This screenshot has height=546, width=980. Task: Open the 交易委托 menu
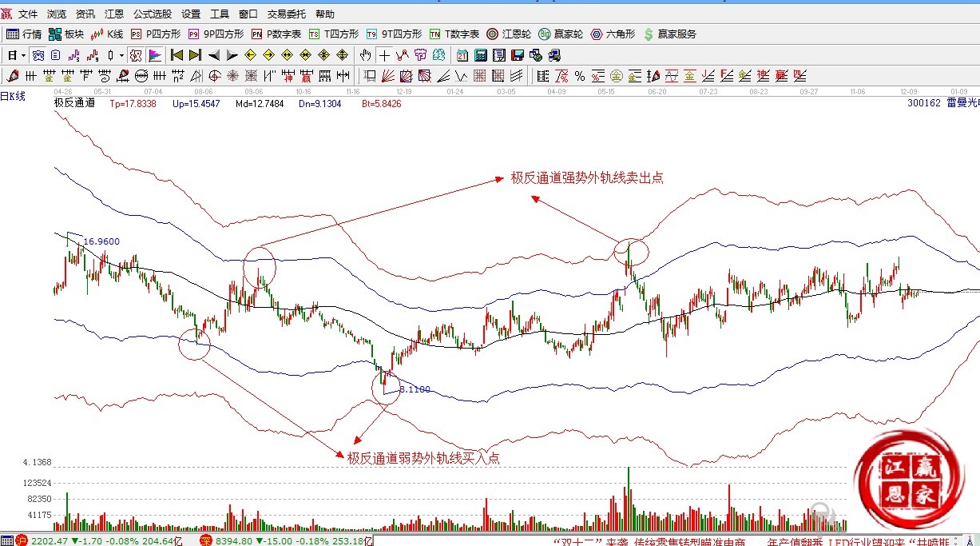pos(286,14)
